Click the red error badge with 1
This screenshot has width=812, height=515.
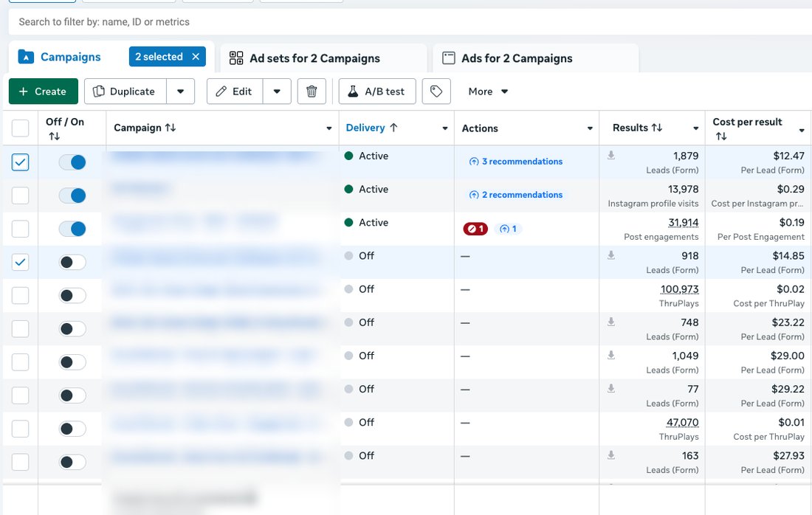(475, 229)
